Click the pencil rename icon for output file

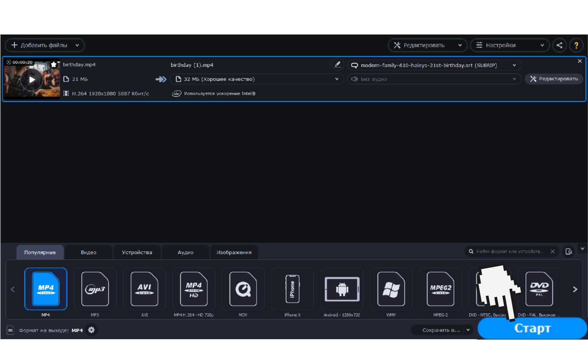(x=337, y=64)
